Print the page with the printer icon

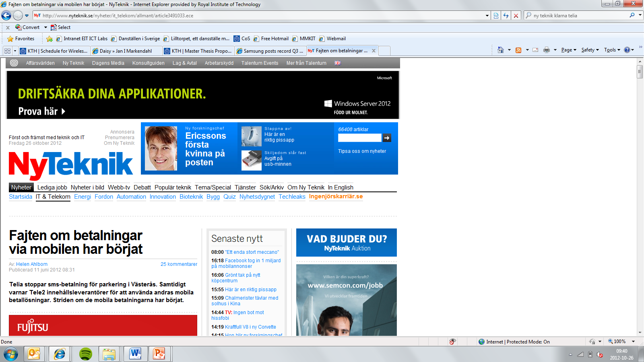[x=546, y=50]
